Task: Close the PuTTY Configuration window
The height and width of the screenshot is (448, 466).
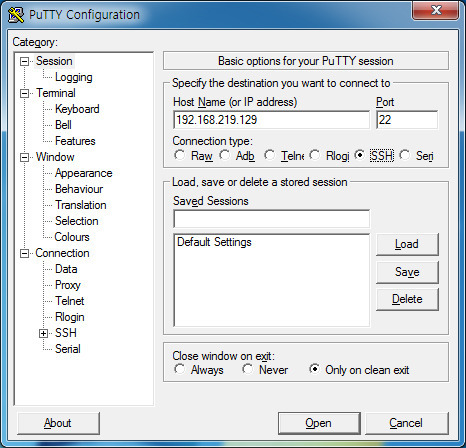Action: click(435, 11)
